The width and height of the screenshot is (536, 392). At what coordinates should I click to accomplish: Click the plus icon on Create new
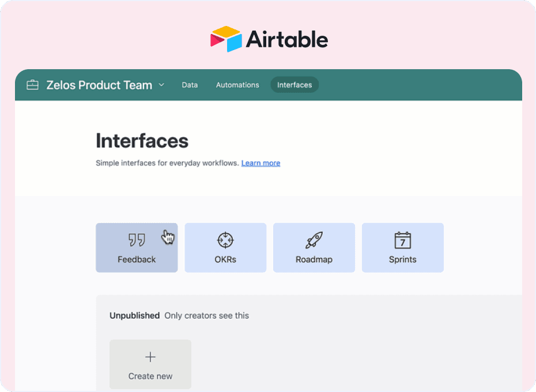pyautogui.click(x=150, y=357)
